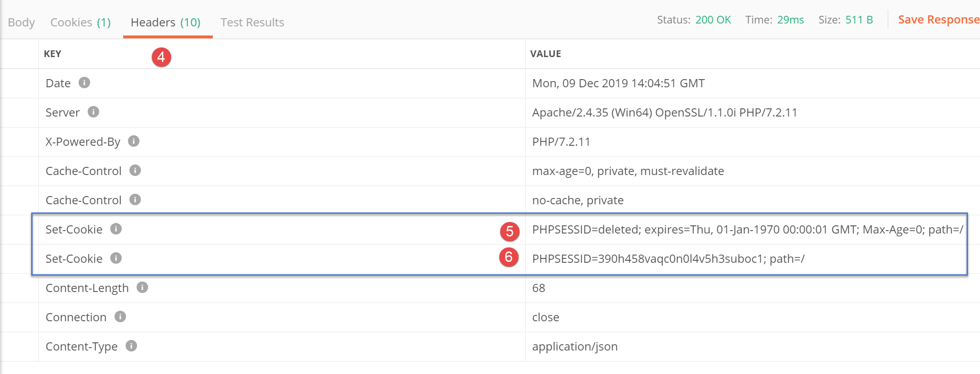Image resolution: width=980 pixels, height=374 pixels.
Task: Open info icon for X-Powered-By header
Action: (x=134, y=141)
